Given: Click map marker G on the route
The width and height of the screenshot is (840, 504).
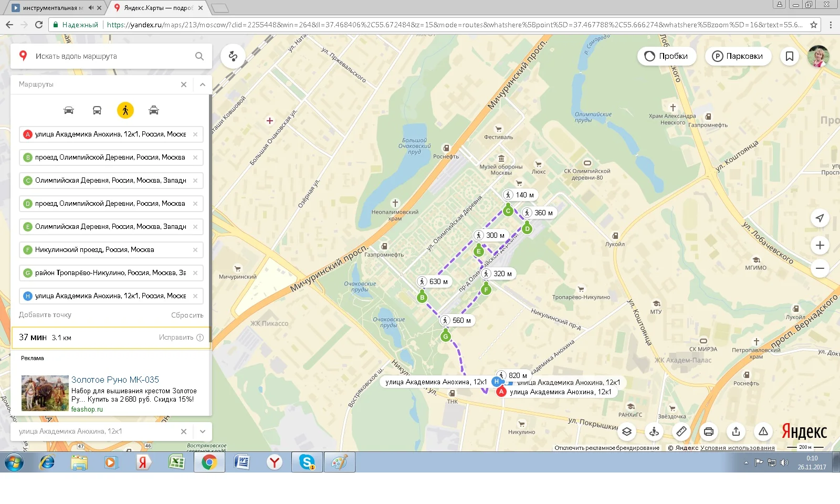Looking at the screenshot, I should click(445, 336).
